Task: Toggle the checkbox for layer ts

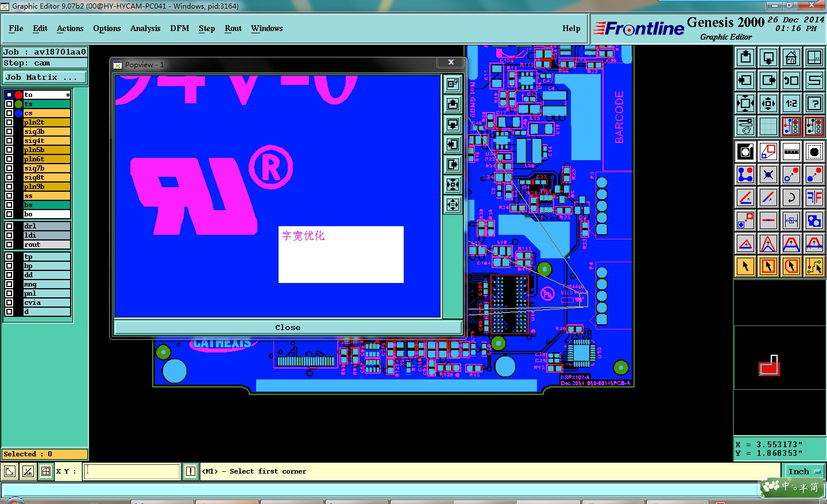Action: (9, 104)
